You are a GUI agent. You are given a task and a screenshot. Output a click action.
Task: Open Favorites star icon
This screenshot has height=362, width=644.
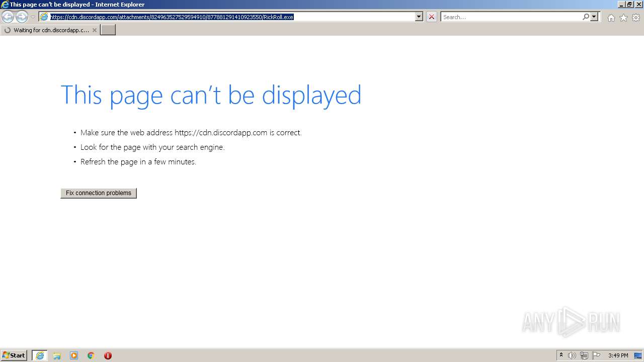tap(623, 18)
